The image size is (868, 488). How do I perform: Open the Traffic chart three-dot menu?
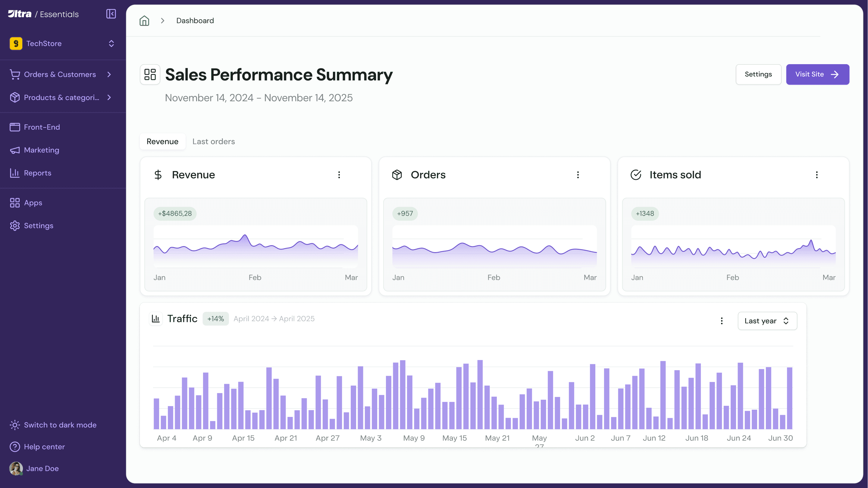click(721, 321)
